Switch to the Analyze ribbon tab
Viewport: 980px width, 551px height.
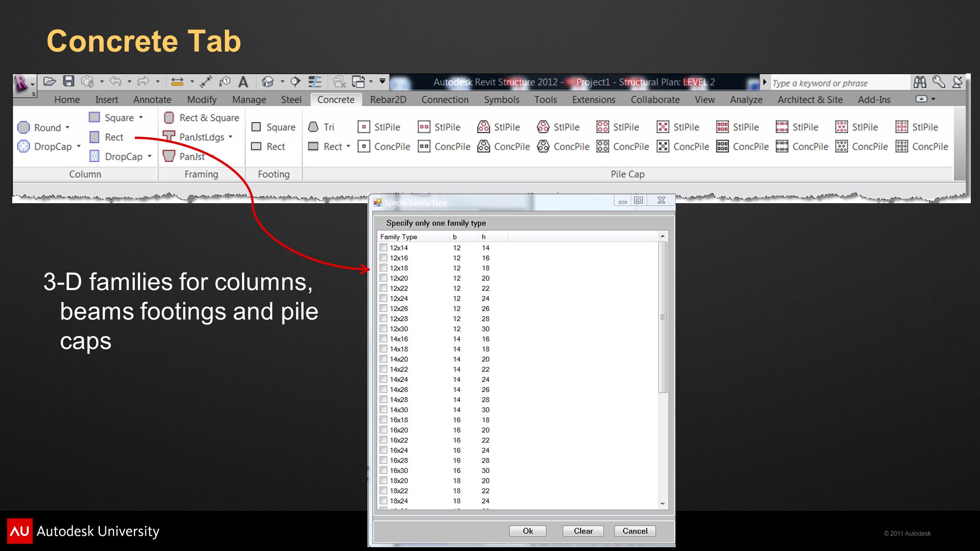(746, 100)
